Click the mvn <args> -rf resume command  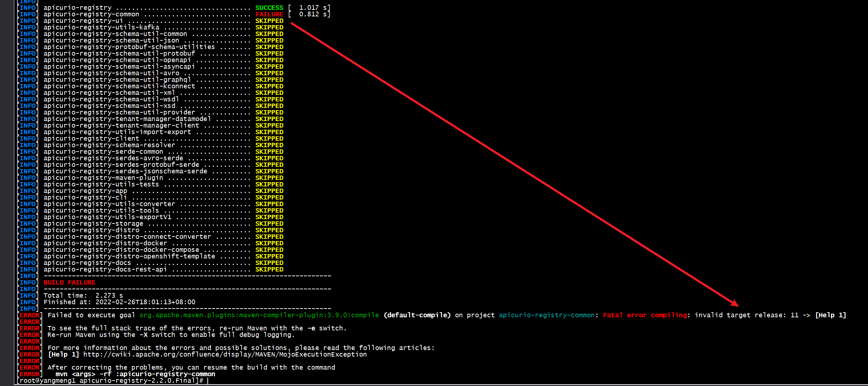(x=135, y=374)
